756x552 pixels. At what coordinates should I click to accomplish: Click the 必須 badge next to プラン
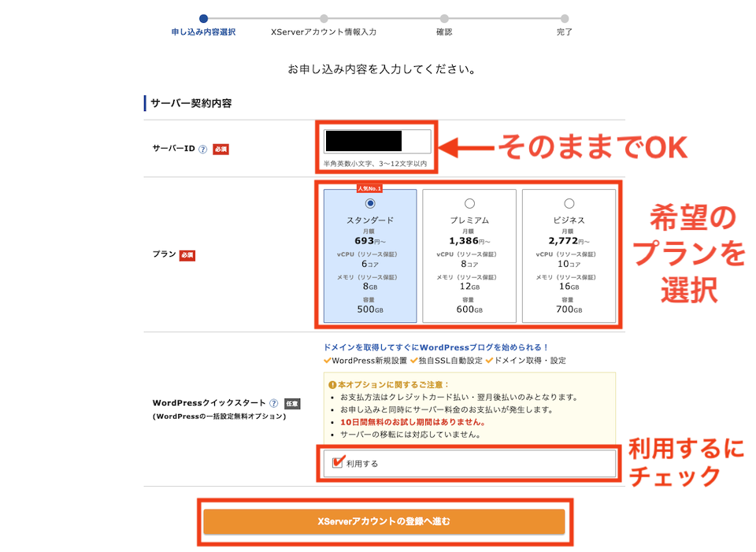click(186, 256)
